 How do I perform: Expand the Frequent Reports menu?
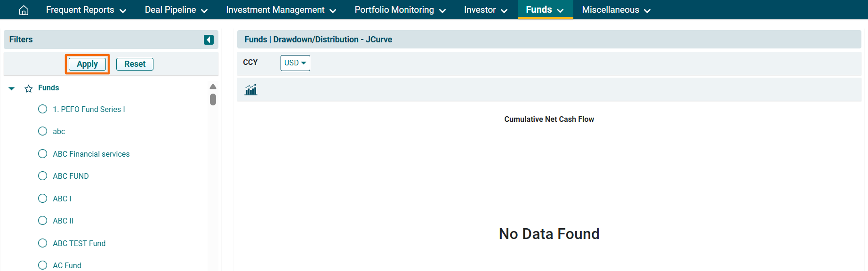pos(86,10)
